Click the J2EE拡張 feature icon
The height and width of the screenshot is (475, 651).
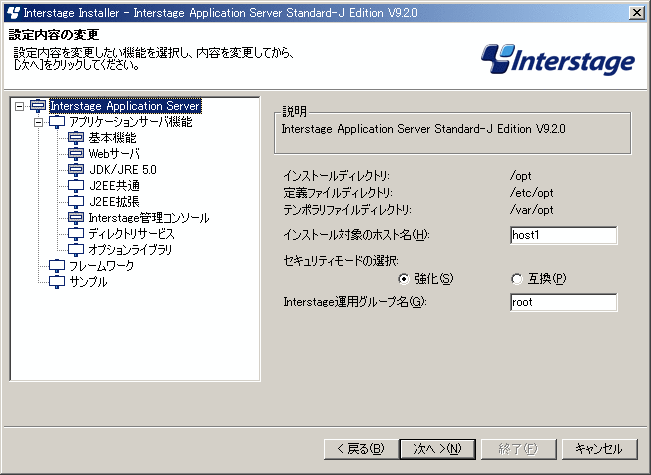pos(76,202)
